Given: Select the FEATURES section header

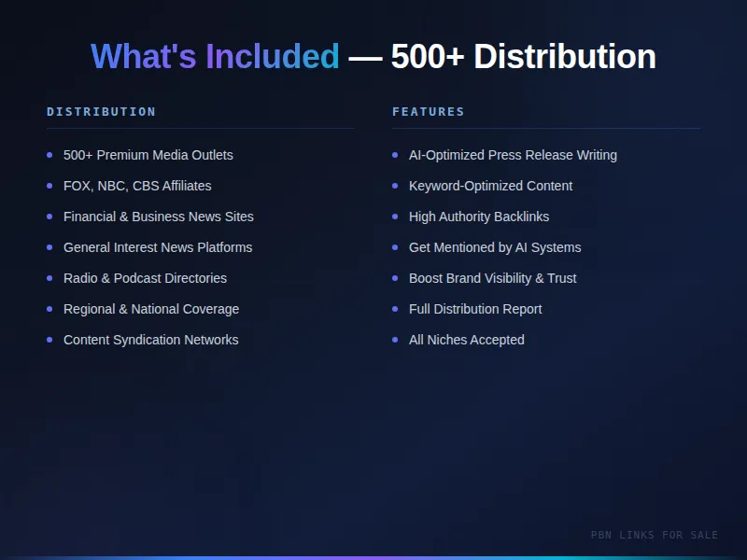Looking at the screenshot, I should 429,112.
